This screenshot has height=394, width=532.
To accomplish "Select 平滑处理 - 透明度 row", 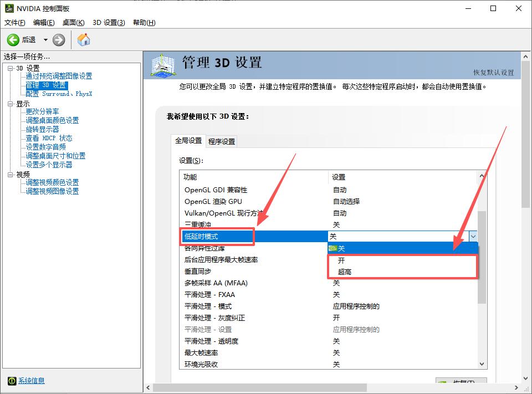I will (x=329, y=341).
